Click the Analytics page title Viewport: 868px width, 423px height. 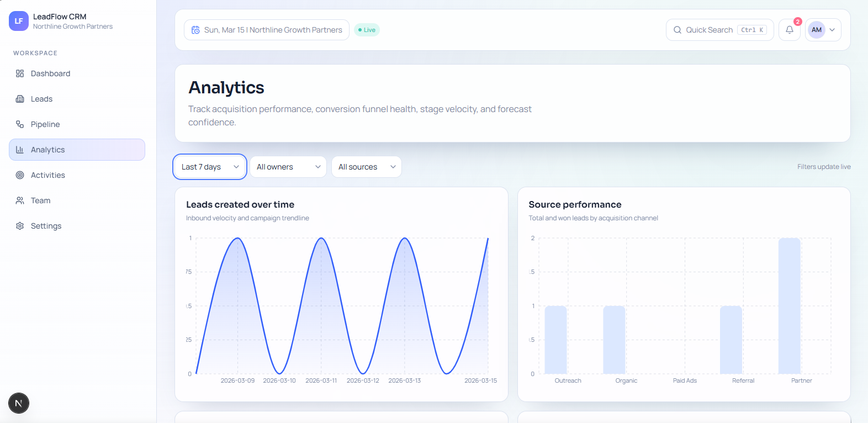point(226,87)
